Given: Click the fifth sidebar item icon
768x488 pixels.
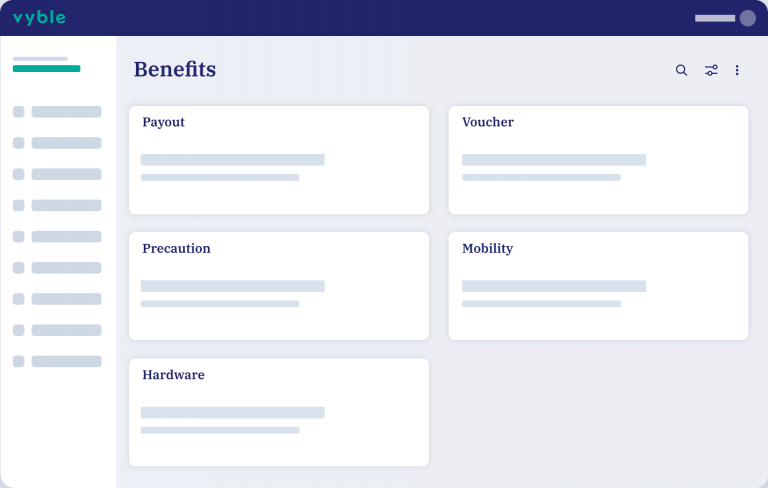Looking at the screenshot, I should coord(19,237).
